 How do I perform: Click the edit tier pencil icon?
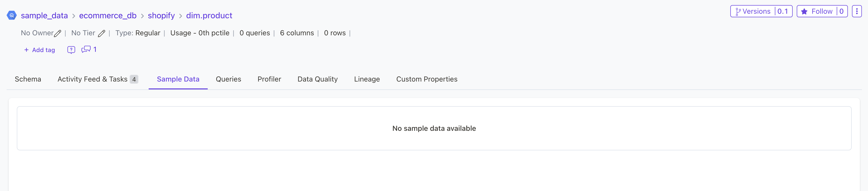101,33
